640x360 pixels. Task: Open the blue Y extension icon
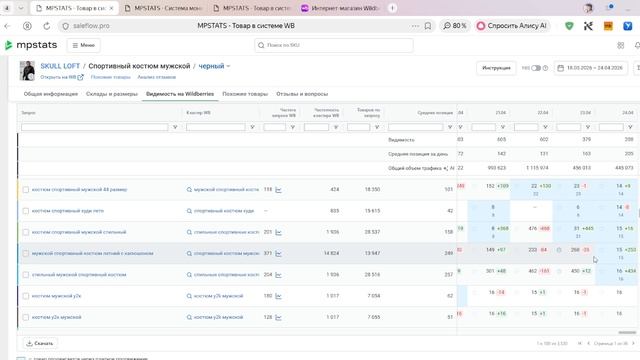pyautogui.click(x=628, y=26)
